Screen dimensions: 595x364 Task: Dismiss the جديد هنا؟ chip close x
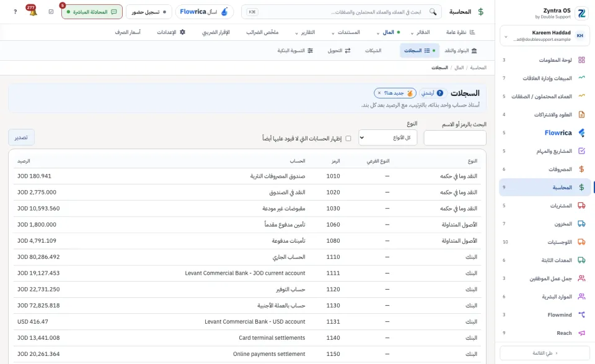379,93
